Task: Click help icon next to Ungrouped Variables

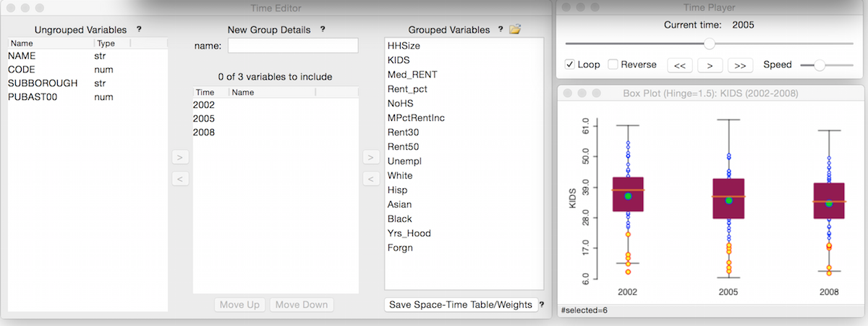Action: [x=139, y=30]
